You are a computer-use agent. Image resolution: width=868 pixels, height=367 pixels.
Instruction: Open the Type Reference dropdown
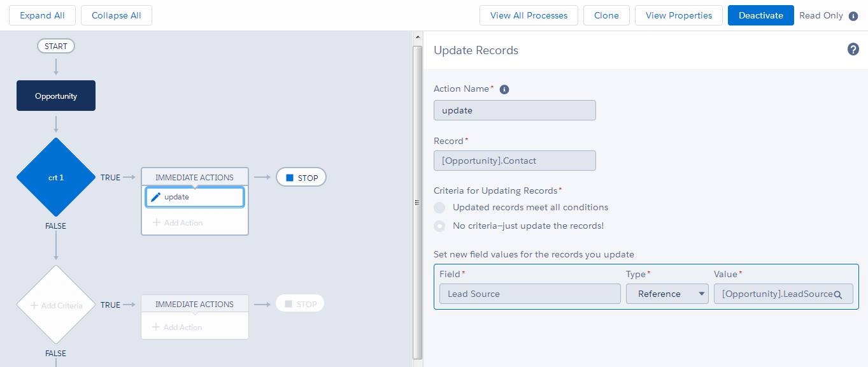coord(667,294)
